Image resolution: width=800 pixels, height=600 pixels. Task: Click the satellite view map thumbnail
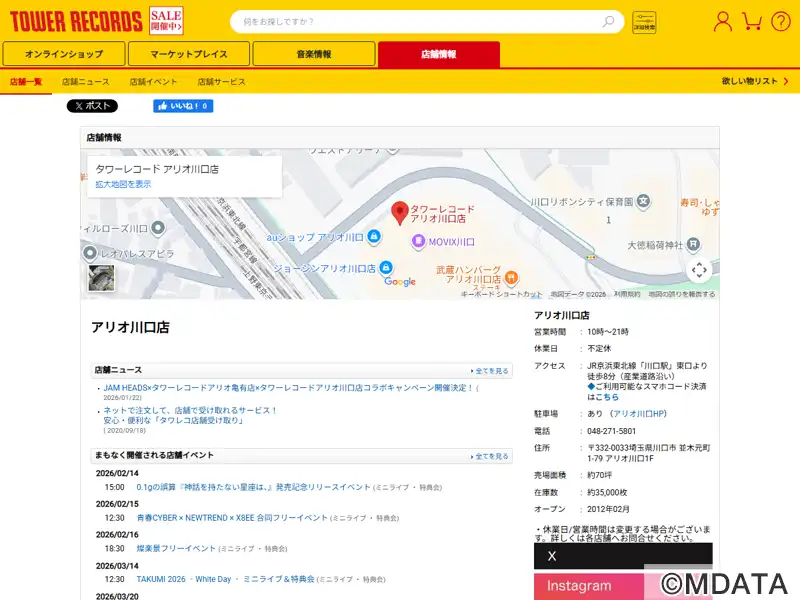(101, 277)
